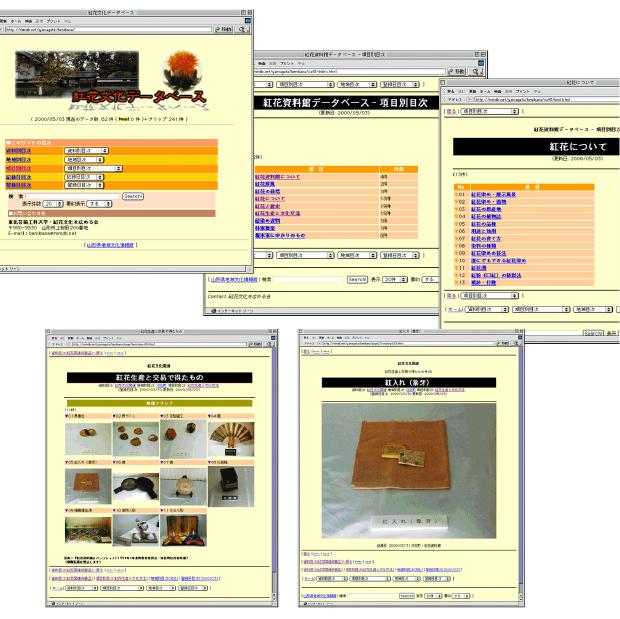Click magnifier icon in 紅花生産と交易で得たもの window toolbar
Image resolution: width=620 pixels, height=619 pixels.
pyautogui.click(x=268, y=345)
